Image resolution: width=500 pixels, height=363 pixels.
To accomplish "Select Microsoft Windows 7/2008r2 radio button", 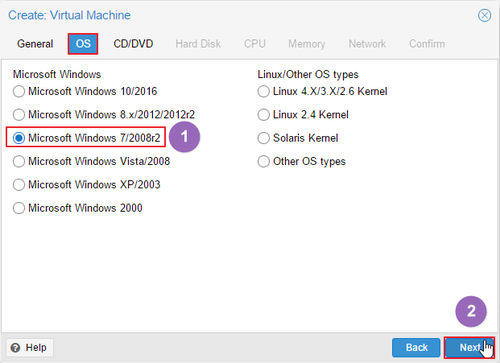I will tap(19, 138).
